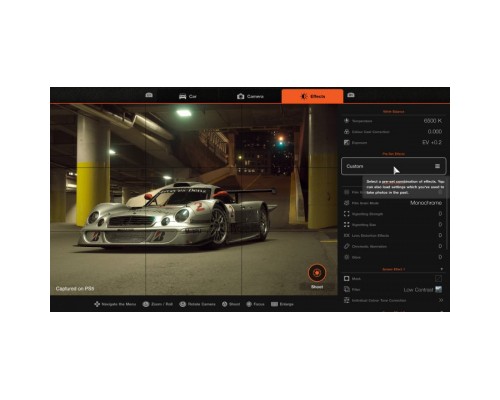Viewport: 500px width, 400px height.
Task: Click the Glare value 0
Action: (x=440, y=257)
